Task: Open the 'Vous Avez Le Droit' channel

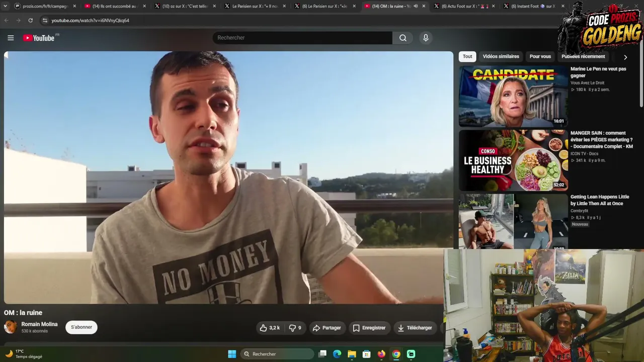Action: coord(588,83)
